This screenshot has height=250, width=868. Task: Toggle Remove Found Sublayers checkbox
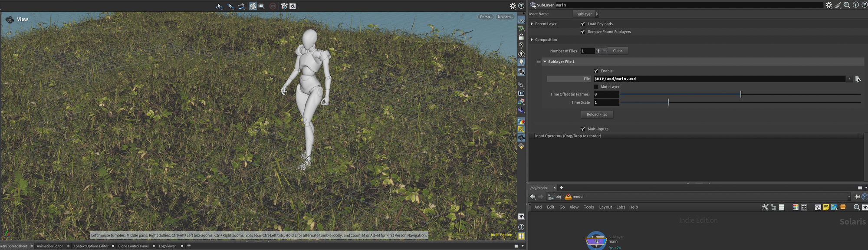tap(583, 32)
